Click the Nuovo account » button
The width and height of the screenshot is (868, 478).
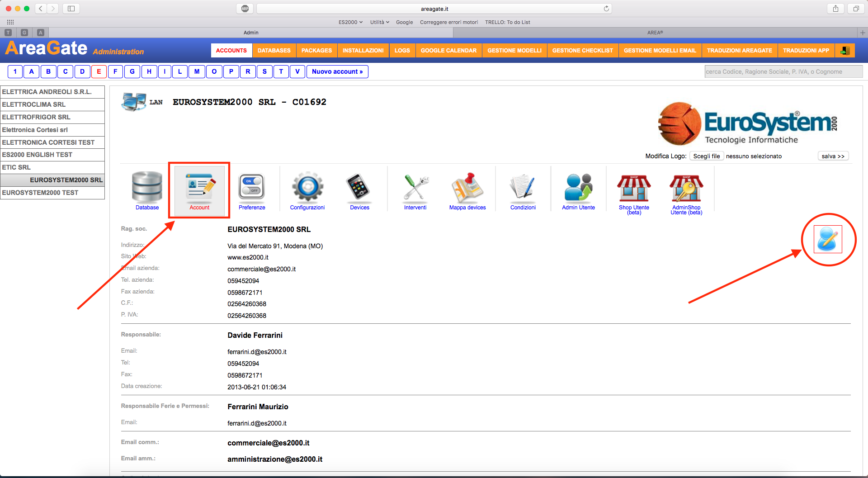coord(337,71)
